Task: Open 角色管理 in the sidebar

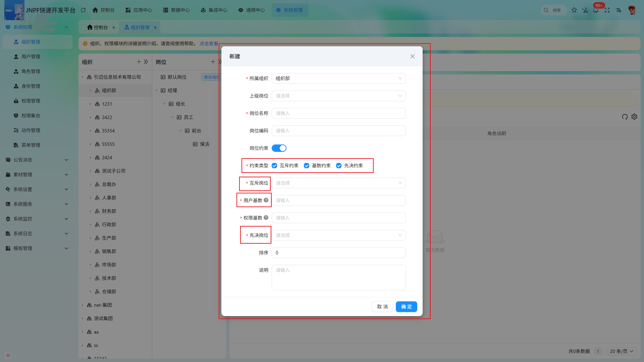Action: click(38, 71)
